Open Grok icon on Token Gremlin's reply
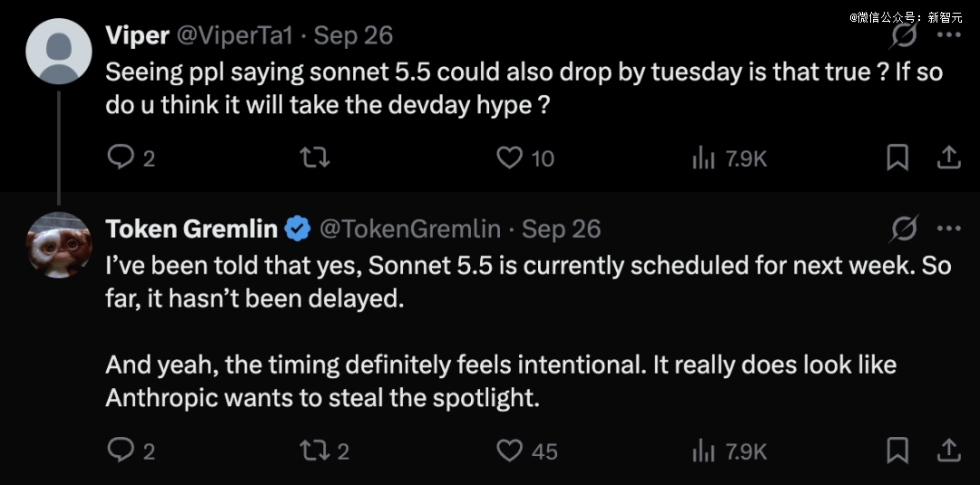 click(x=904, y=229)
